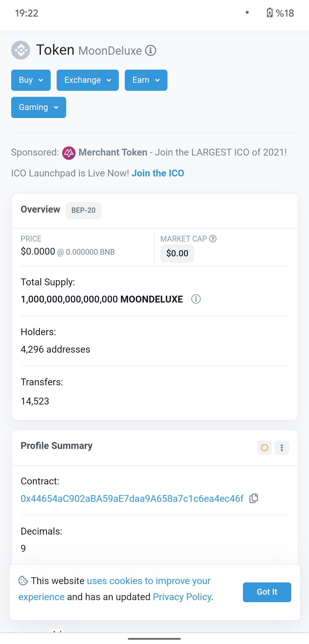Click the Market Cap help question icon
The image size is (309, 644).
[213, 239]
